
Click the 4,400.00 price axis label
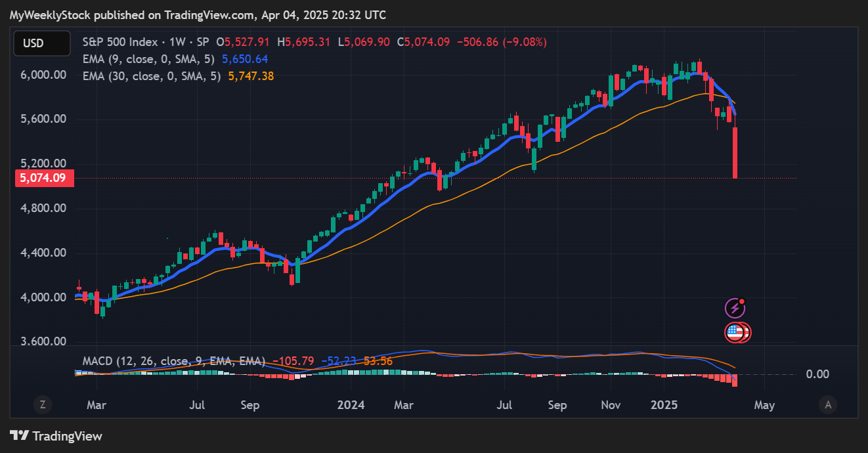click(x=43, y=253)
